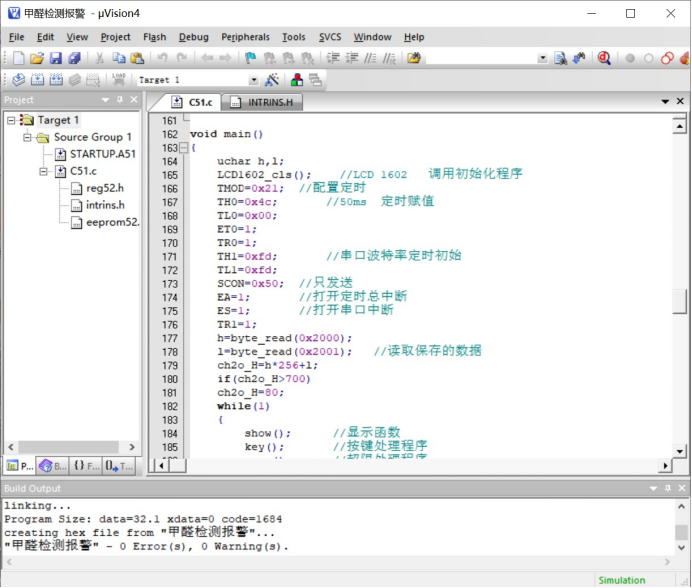Open Manage Multi-Project Workspace icon

pos(316,80)
